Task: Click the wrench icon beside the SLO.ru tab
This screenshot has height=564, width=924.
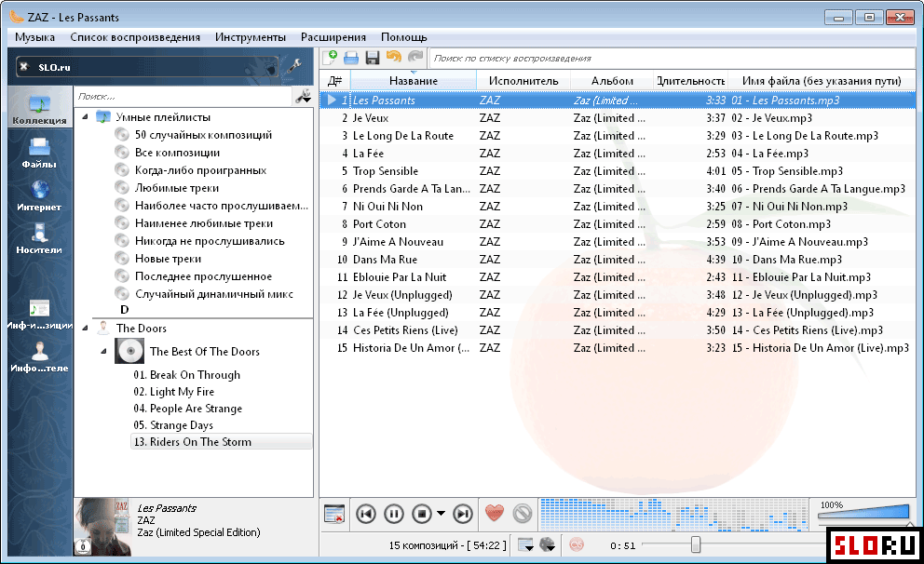Action: click(293, 66)
